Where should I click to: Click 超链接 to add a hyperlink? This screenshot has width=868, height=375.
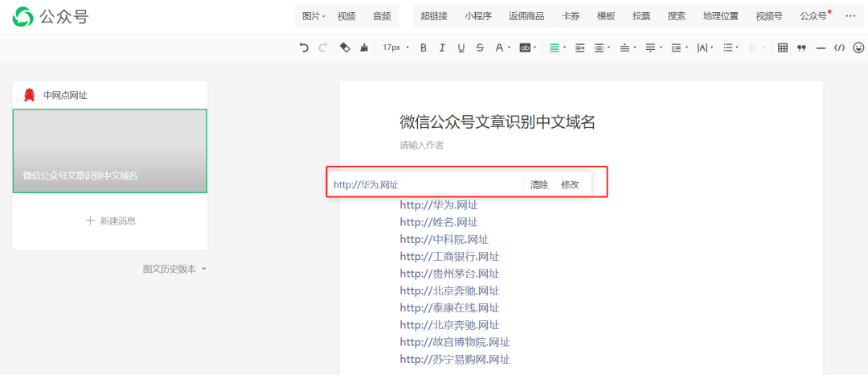pyautogui.click(x=434, y=16)
